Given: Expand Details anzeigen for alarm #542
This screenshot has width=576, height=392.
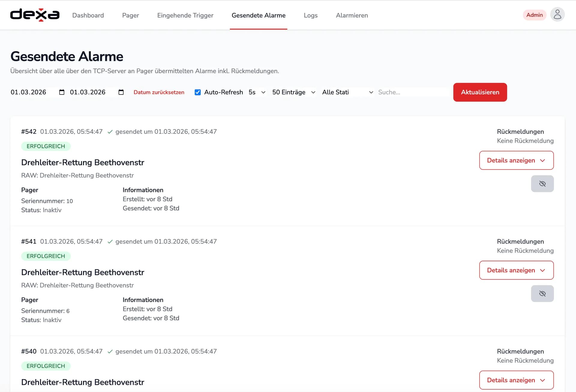Looking at the screenshot, I should click(x=516, y=160).
